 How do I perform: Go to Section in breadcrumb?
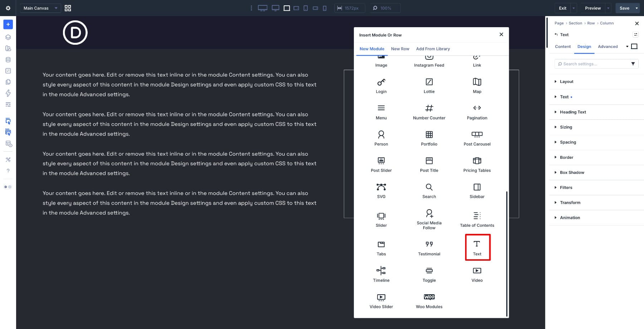(x=575, y=23)
